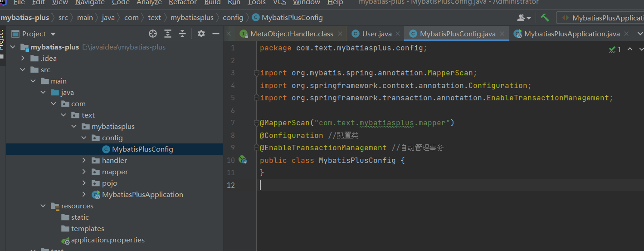
Task: Click the mybatias-plus breadcrumb
Action: tap(24, 18)
